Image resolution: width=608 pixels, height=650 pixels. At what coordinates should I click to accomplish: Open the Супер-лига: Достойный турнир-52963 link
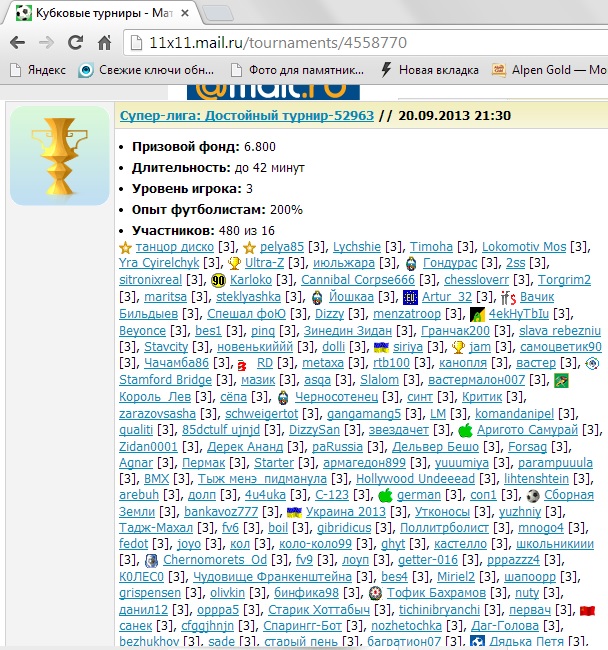tap(246, 116)
